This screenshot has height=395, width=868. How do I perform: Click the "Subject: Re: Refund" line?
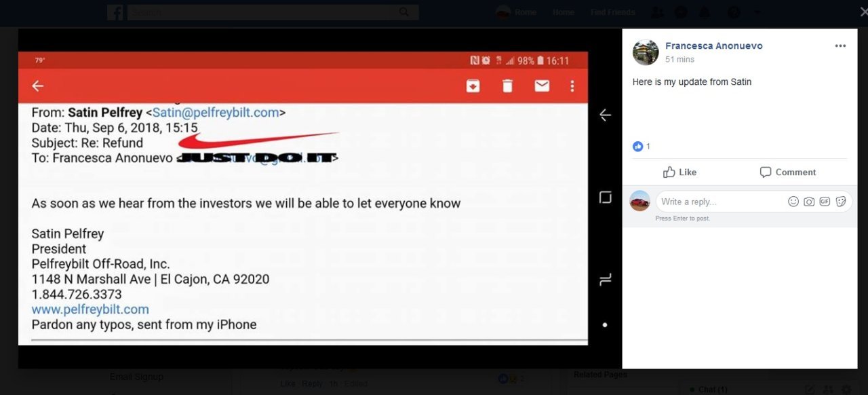pyautogui.click(x=87, y=143)
